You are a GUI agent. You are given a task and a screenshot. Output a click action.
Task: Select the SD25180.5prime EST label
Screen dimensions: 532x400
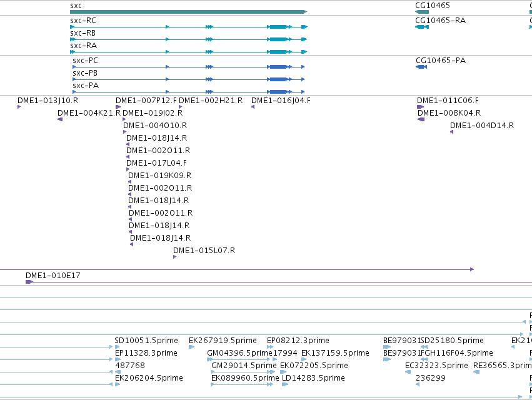click(x=452, y=341)
